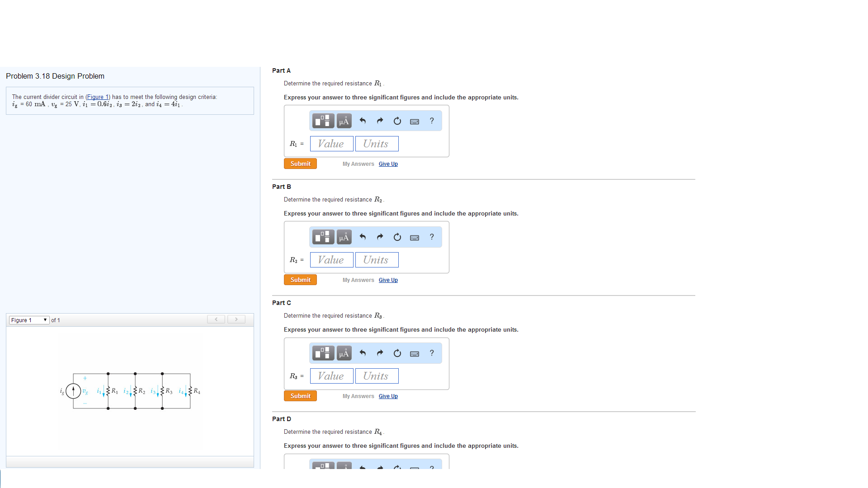Open help question mark in Part C toolbar
Viewport: 868px width, 488px height.
tap(432, 353)
